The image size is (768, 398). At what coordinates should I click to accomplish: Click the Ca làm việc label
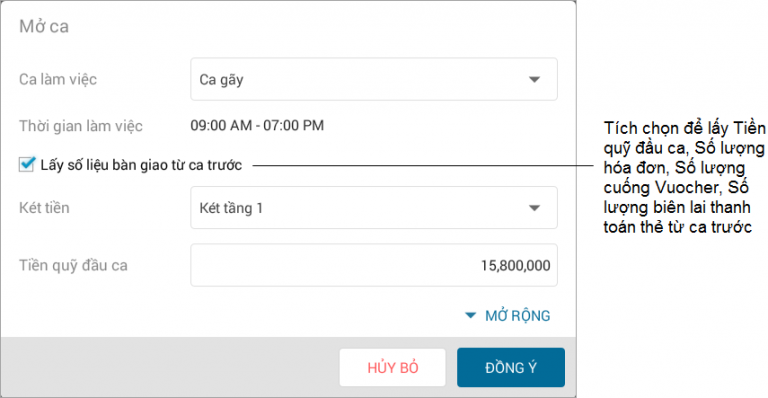58,79
